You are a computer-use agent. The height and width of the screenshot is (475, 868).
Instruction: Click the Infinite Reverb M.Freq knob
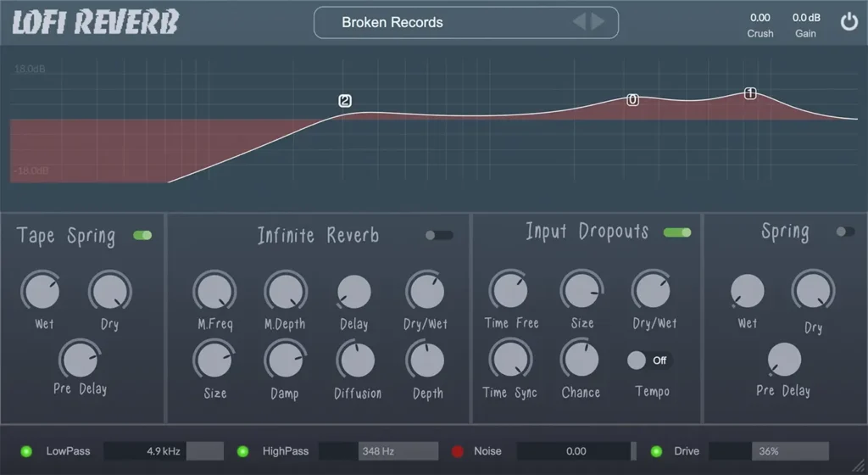click(x=214, y=291)
